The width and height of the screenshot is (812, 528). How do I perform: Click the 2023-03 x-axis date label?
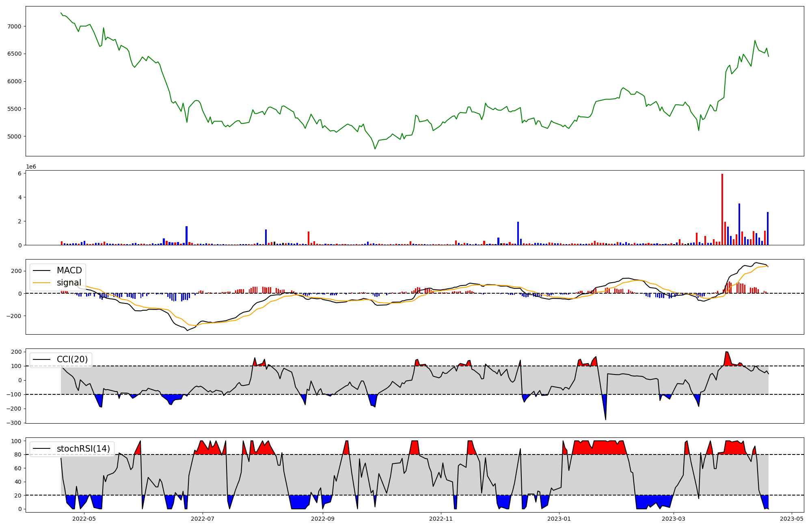(674, 519)
